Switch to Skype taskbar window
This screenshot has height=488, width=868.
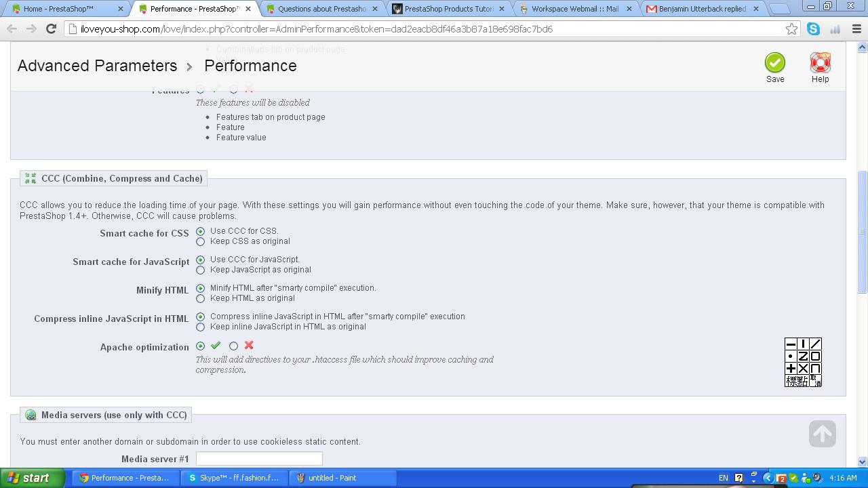tap(235, 478)
